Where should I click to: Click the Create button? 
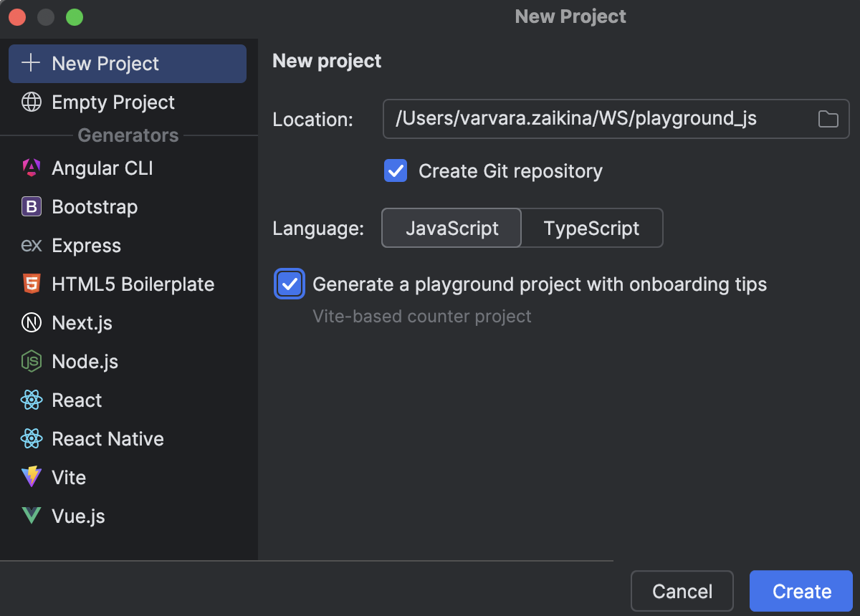pos(801,591)
